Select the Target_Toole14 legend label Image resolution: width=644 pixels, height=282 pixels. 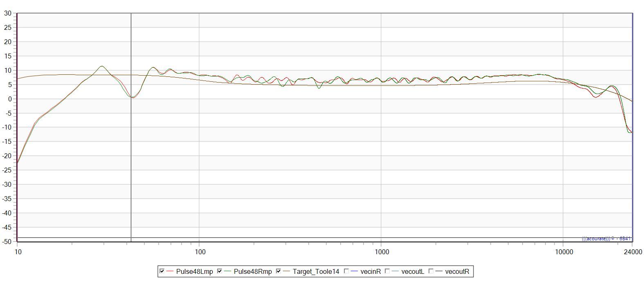tap(316, 271)
